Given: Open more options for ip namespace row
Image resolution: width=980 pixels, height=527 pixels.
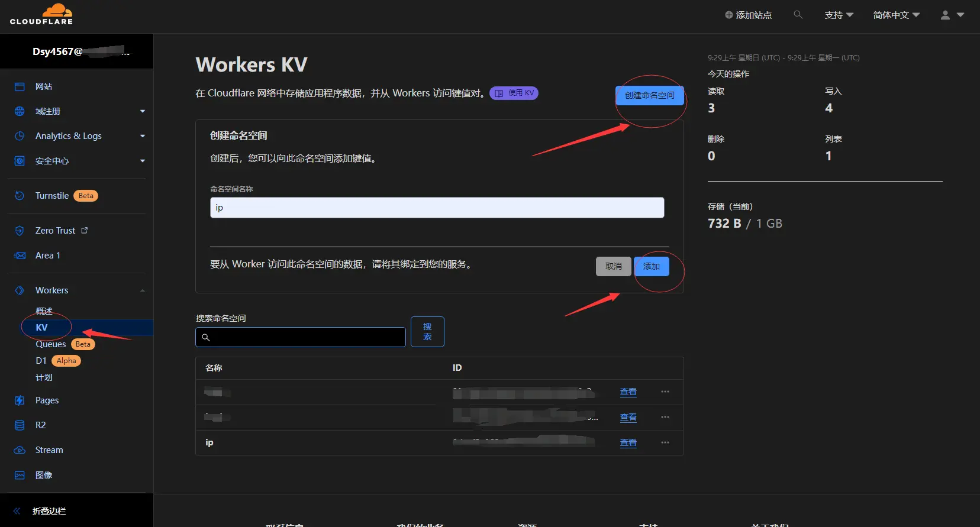Looking at the screenshot, I should tap(665, 443).
